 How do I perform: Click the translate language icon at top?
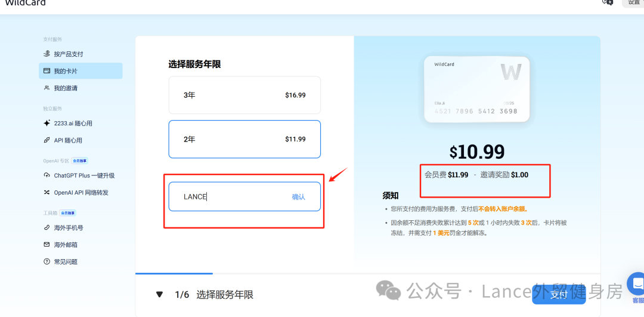(x=608, y=2)
